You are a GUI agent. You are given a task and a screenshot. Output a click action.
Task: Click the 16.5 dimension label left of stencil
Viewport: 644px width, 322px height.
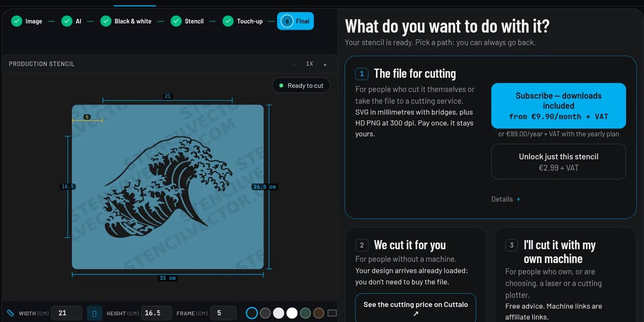[68, 186]
